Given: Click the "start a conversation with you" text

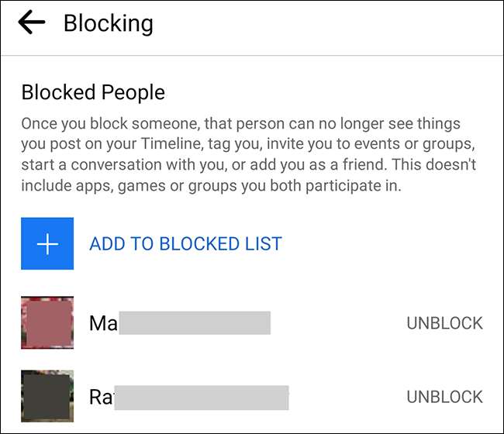Looking at the screenshot, I should (x=118, y=166).
